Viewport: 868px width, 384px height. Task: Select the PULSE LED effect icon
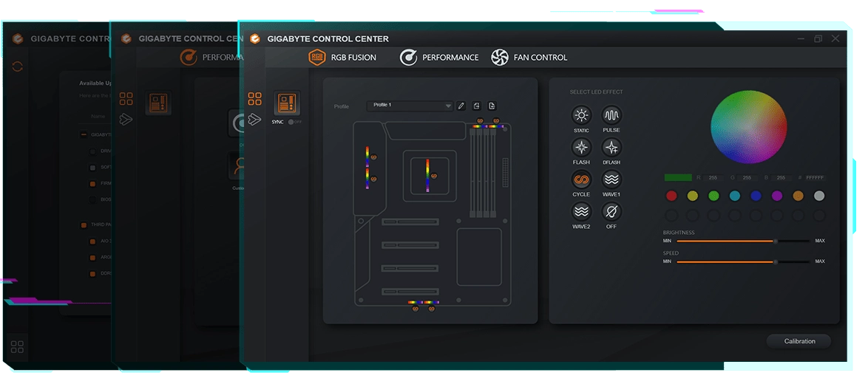[x=611, y=115]
